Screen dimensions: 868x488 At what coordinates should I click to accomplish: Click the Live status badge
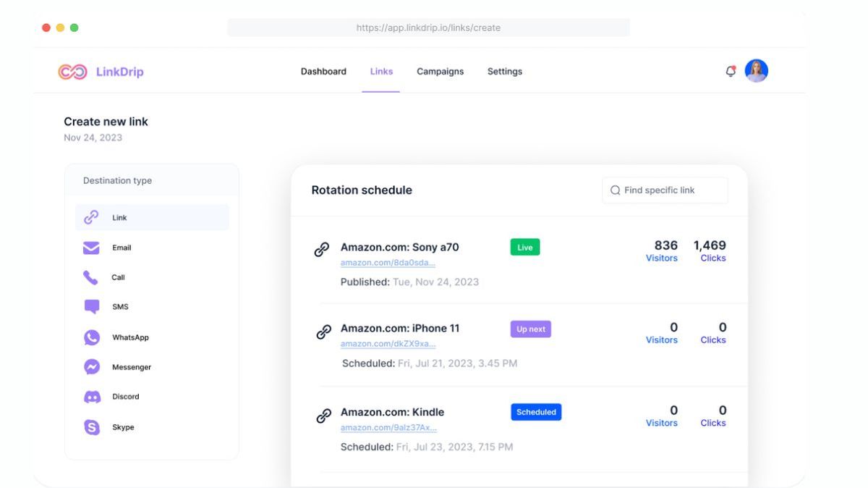pos(525,248)
